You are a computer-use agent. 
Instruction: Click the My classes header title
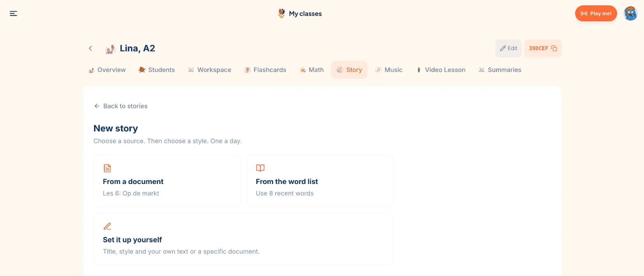(x=305, y=14)
